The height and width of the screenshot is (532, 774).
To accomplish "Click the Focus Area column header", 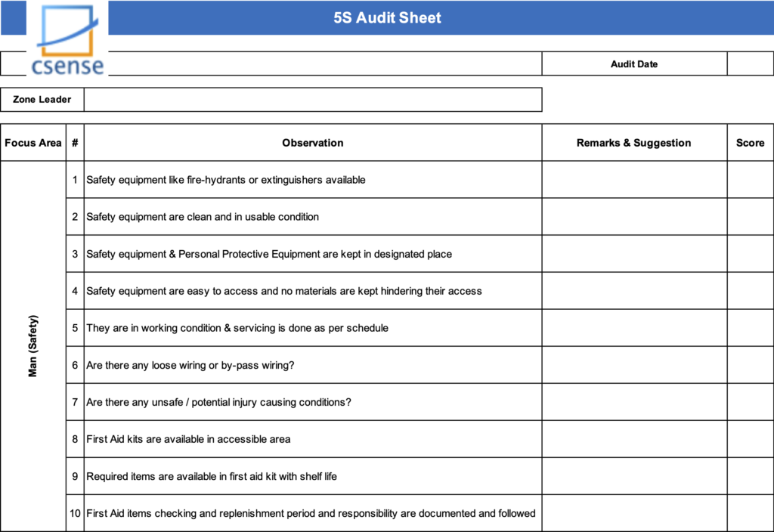I will (x=33, y=143).
